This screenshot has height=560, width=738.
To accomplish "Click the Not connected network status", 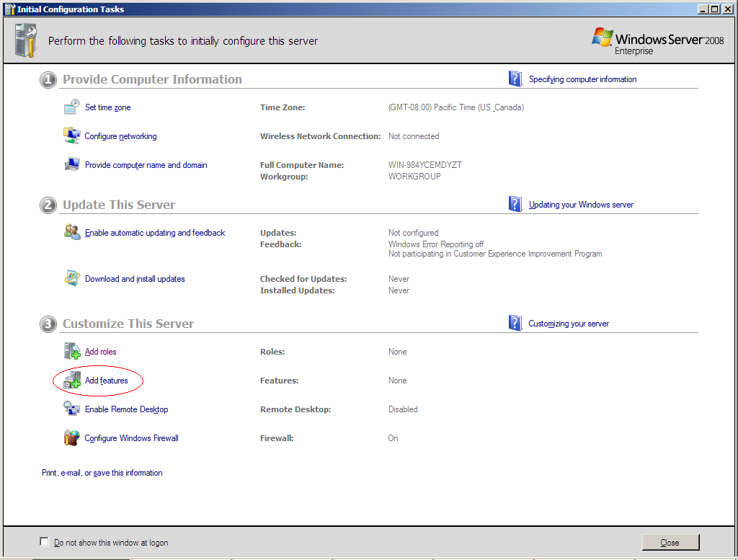I will tap(413, 136).
